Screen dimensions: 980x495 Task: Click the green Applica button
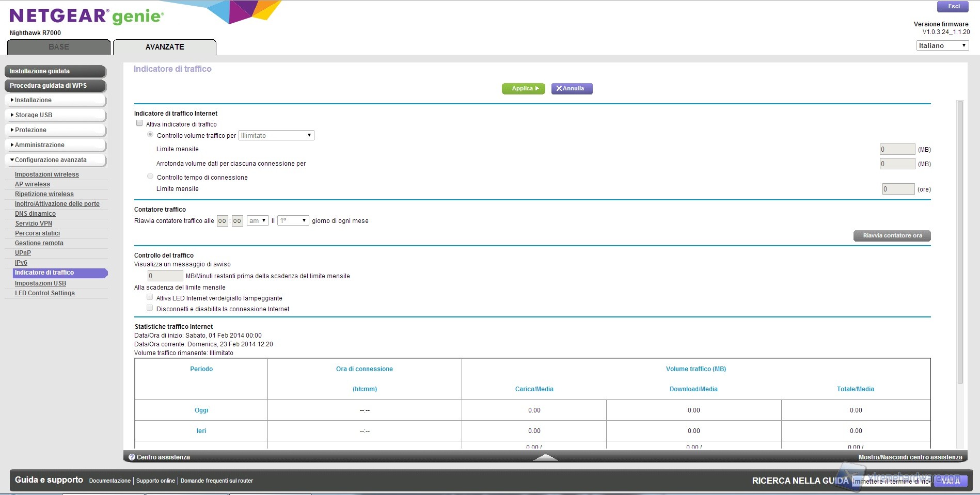coord(523,89)
